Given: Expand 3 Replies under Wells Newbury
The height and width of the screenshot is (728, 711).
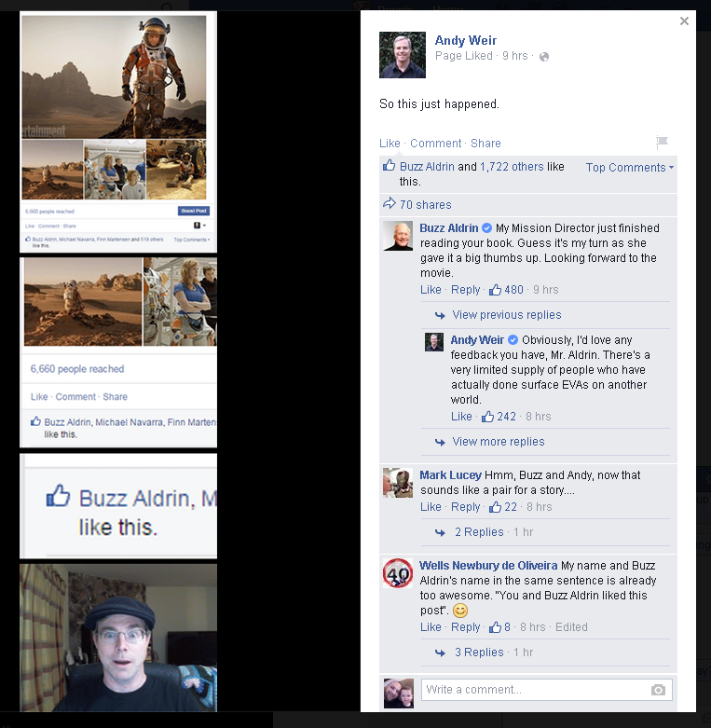Looking at the screenshot, I should [x=479, y=652].
